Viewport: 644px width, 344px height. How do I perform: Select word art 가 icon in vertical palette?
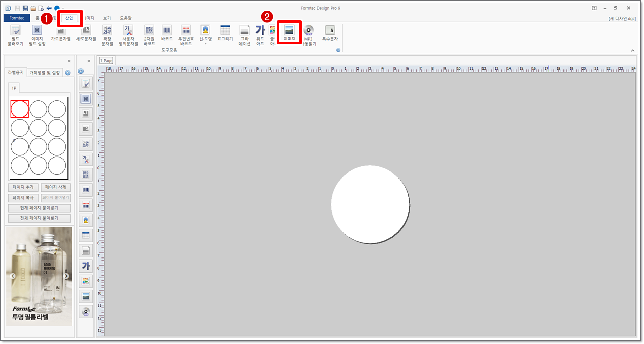[x=86, y=266]
